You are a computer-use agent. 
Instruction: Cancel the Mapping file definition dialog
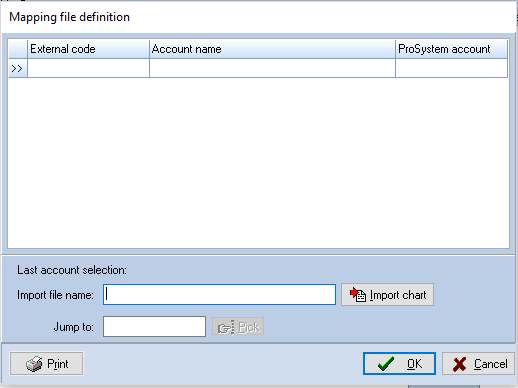(478, 364)
